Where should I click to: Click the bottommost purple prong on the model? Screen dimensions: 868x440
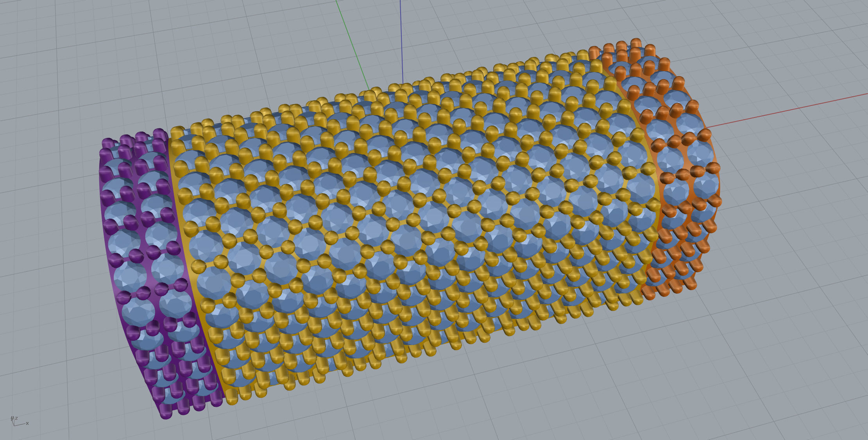166,412
